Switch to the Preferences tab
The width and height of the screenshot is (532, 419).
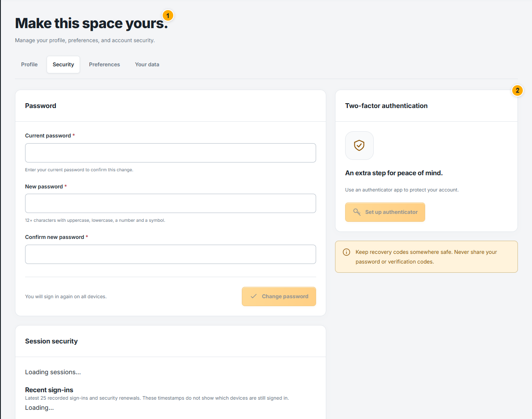105,65
